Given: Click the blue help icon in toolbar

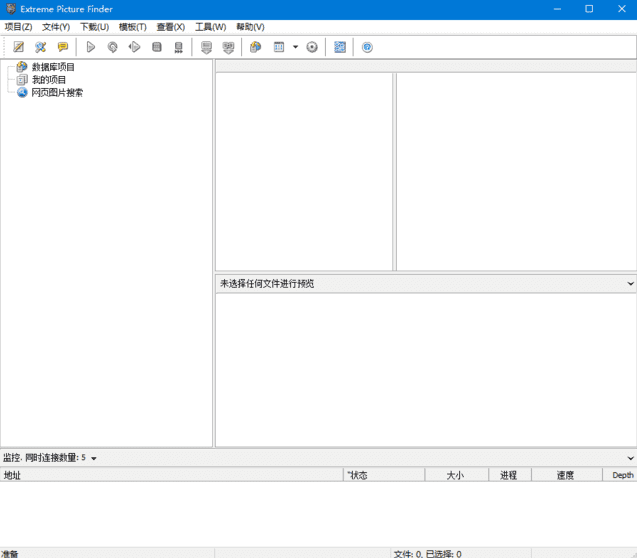Looking at the screenshot, I should 367,47.
